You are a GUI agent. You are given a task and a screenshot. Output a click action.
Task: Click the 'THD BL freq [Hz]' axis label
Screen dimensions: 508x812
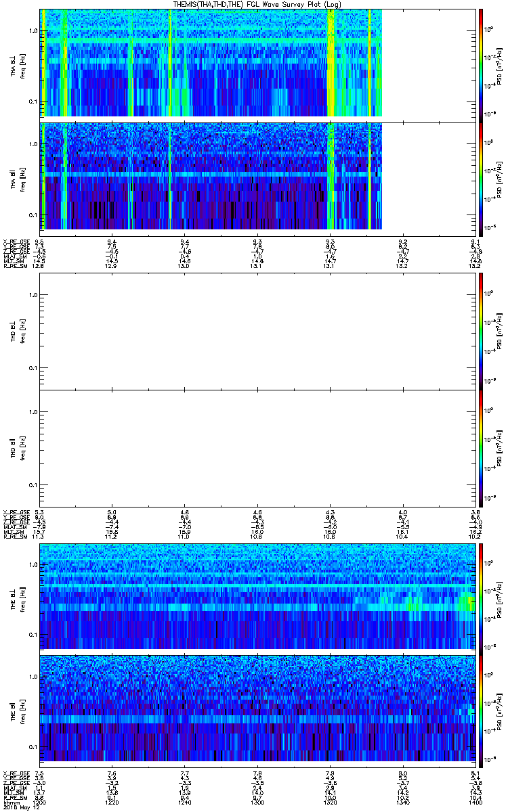point(17,331)
